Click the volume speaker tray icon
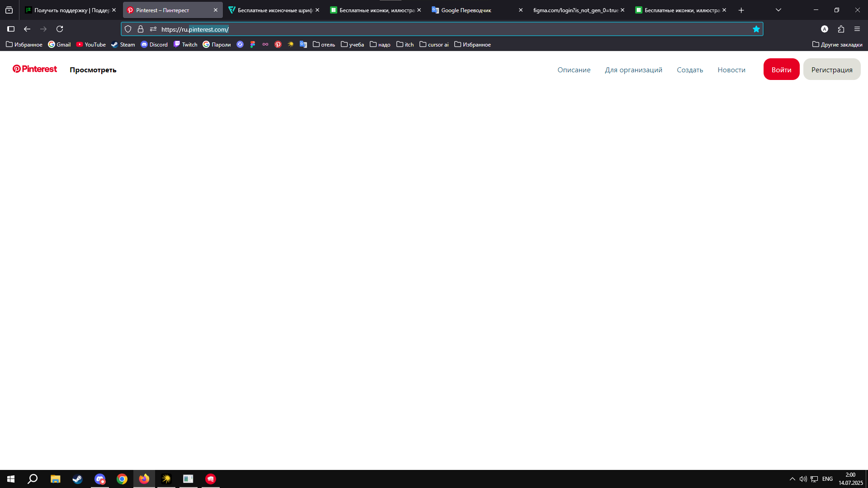Viewport: 868px width, 488px height. click(803, 479)
